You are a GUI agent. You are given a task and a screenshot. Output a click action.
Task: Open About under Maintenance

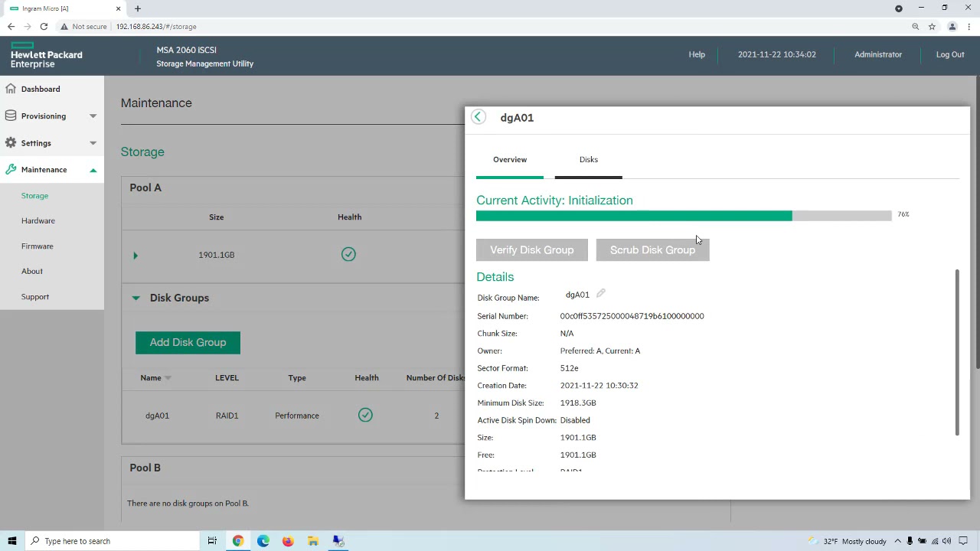[32, 271]
